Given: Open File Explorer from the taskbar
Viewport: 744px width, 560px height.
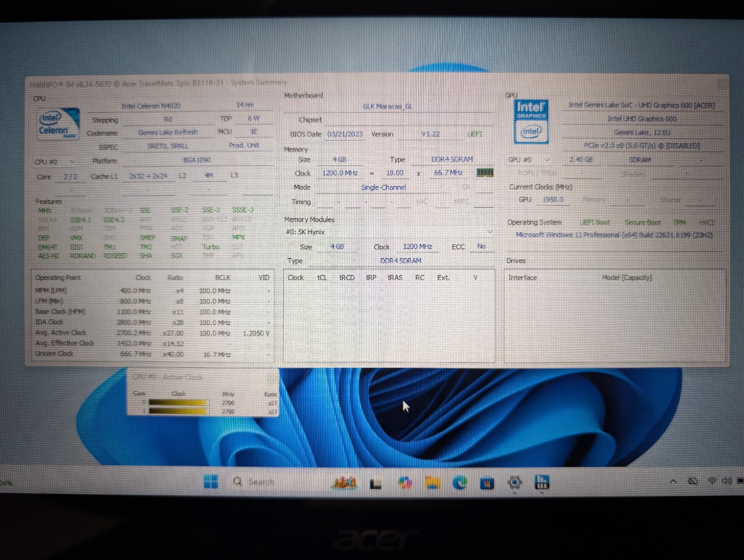Looking at the screenshot, I should coord(432,483).
